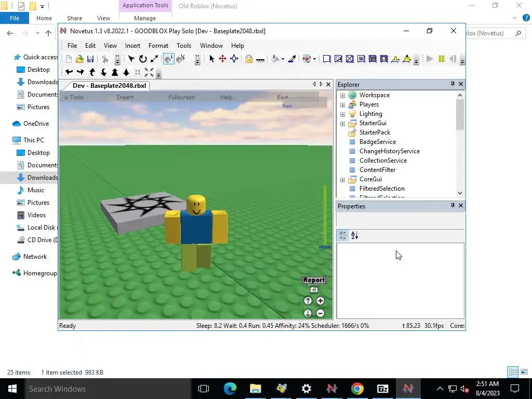Click the camera pan left arrow
Screen dimensions: 532x399
tap(69, 72)
